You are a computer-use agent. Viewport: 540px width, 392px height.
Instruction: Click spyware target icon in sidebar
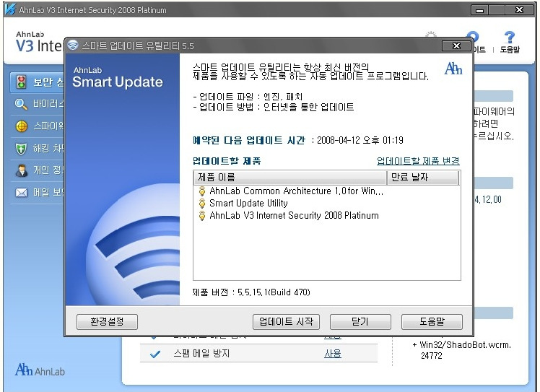click(x=22, y=126)
